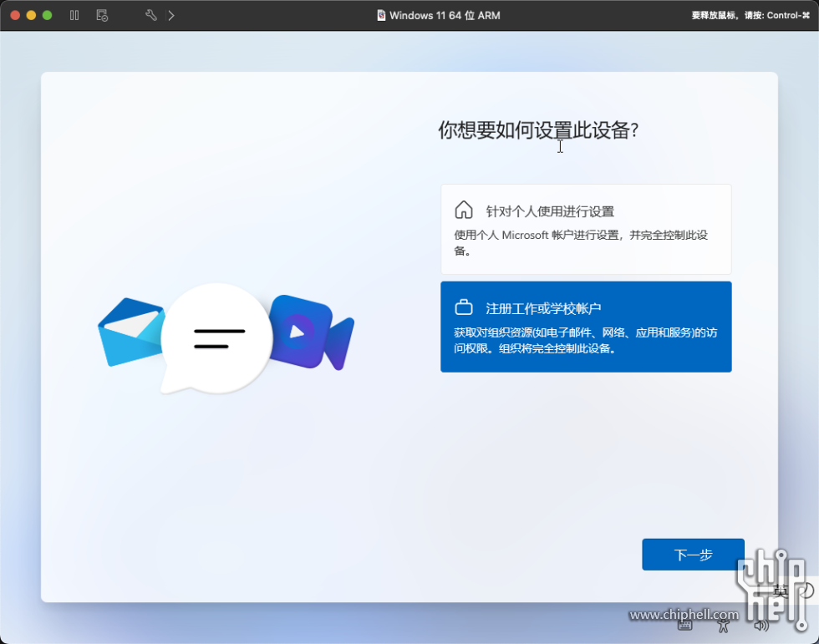Click the Windows 11 64 位 ARM title
This screenshot has height=644, width=819.
445,15
